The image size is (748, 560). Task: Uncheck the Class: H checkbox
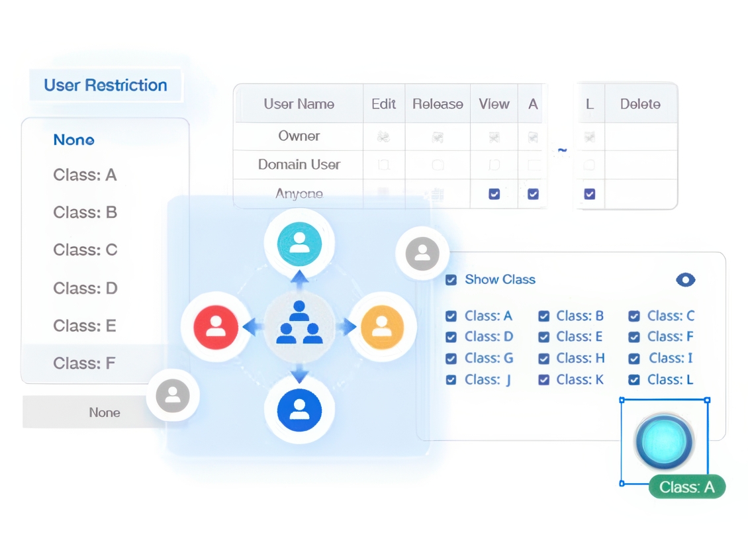coord(543,359)
